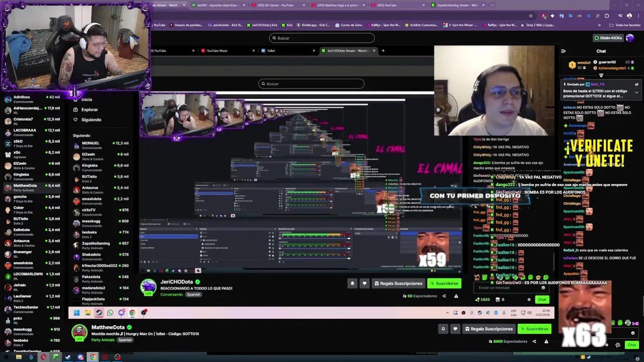
Task: Open the Kicklet.app bookmark
Action: (313, 25)
